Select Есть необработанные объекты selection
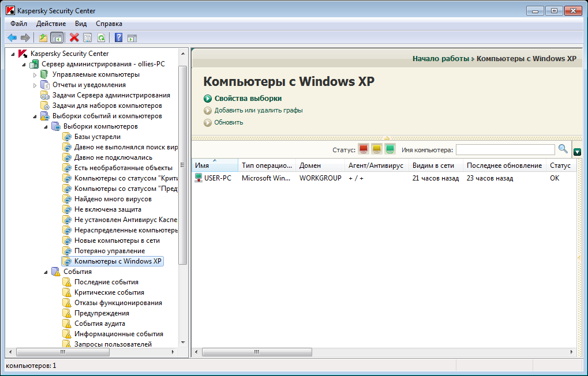 [x=123, y=168]
